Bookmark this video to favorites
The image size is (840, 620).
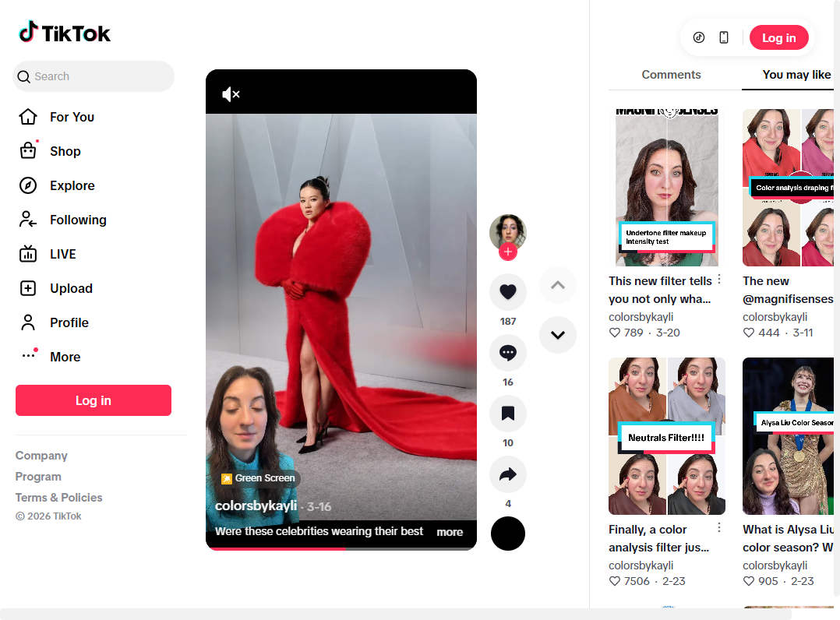point(507,414)
